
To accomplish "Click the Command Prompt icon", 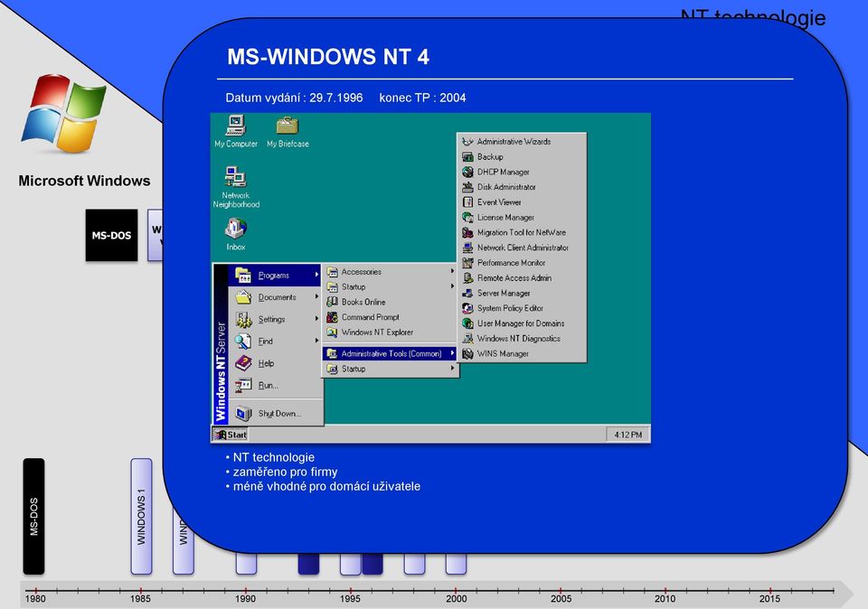I will [x=332, y=317].
